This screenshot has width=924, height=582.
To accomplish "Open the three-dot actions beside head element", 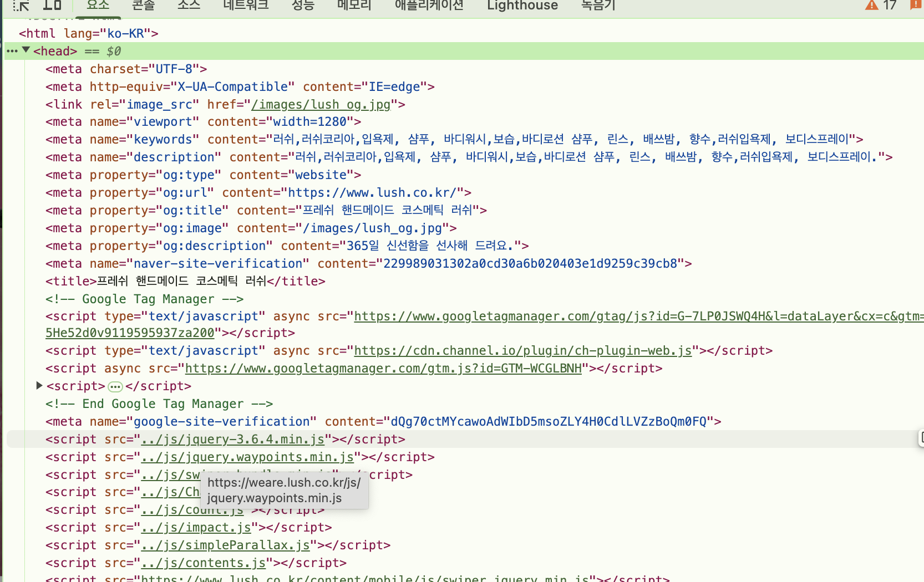I will [12, 51].
